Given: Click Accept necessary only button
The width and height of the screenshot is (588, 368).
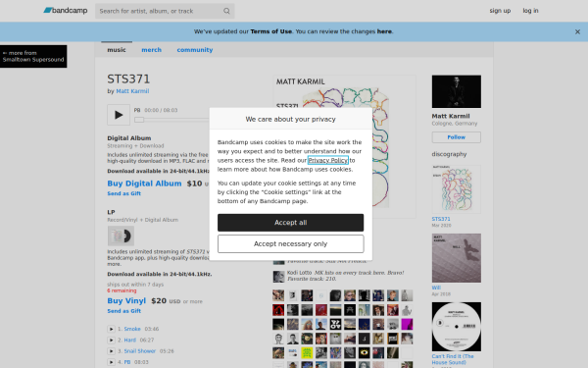Looking at the screenshot, I should pyautogui.click(x=291, y=244).
